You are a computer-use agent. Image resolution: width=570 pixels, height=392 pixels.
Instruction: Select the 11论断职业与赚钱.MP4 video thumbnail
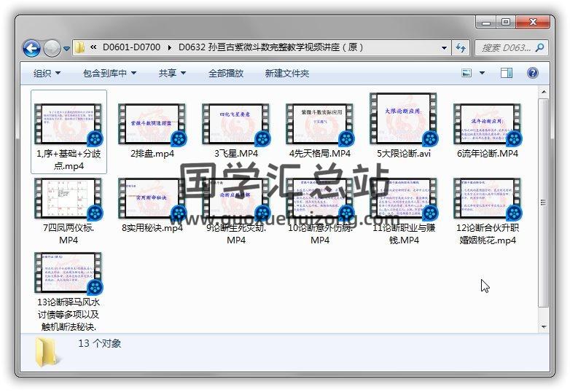click(404, 199)
